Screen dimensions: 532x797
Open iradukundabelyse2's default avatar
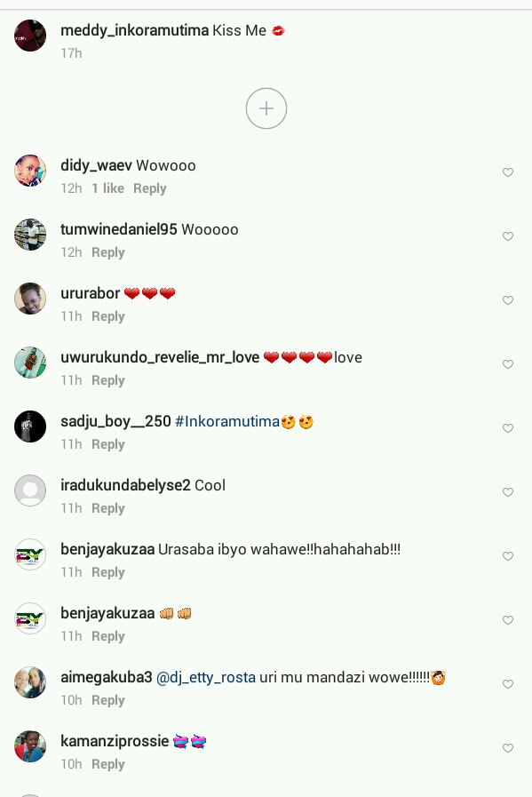(x=30, y=490)
